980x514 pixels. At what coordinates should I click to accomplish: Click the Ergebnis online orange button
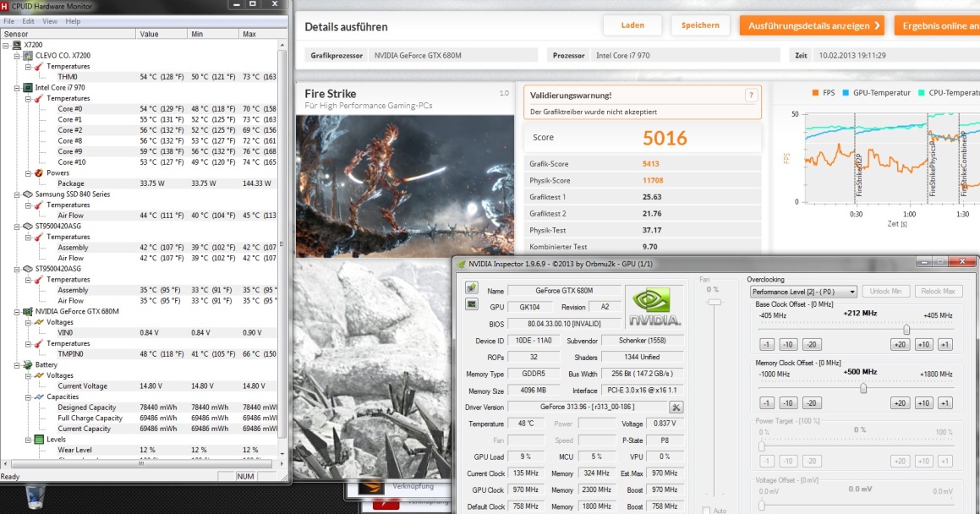937,25
